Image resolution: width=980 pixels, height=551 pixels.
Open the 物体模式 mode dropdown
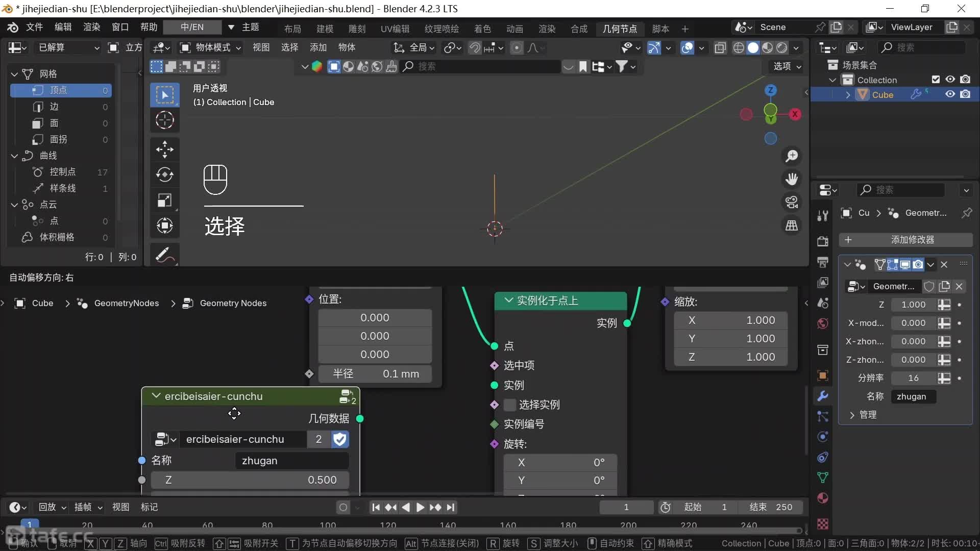(x=211, y=47)
